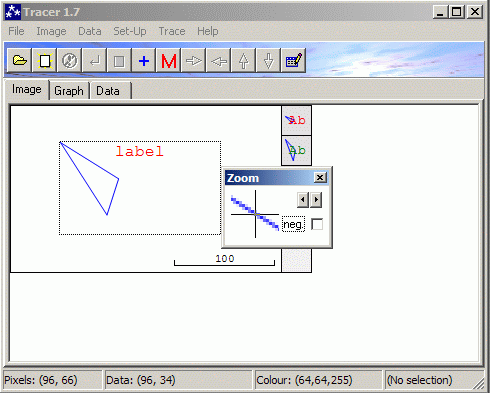Click the red label text in image
The height and width of the screenshot is (393, 490).
[140, 151]
